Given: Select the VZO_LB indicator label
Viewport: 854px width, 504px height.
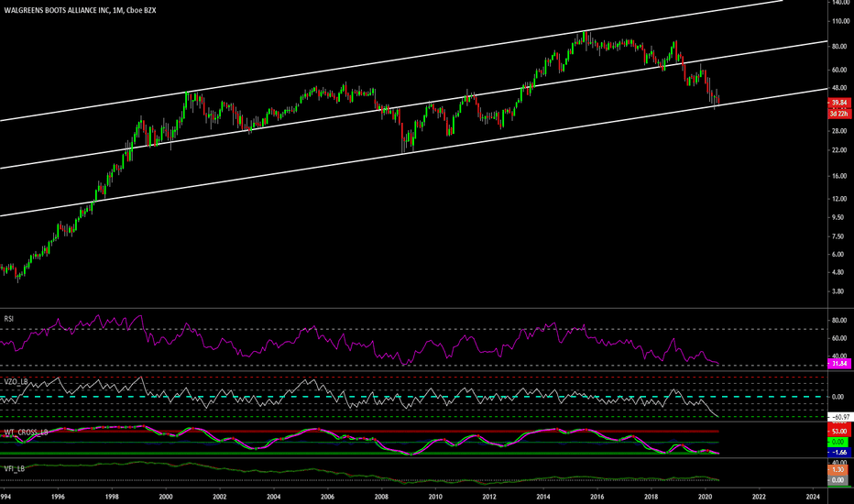Looking at the screenshot, I should click(x=16, y=381).
